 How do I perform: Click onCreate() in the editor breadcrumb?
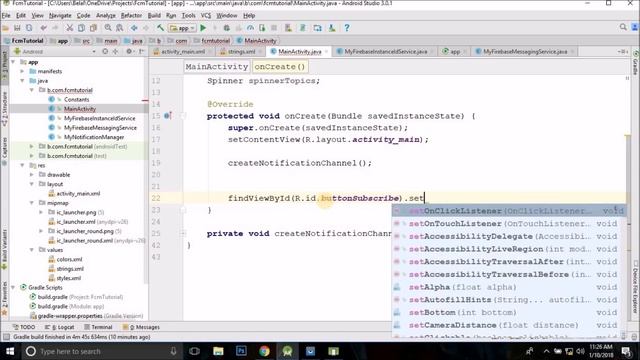280,67
